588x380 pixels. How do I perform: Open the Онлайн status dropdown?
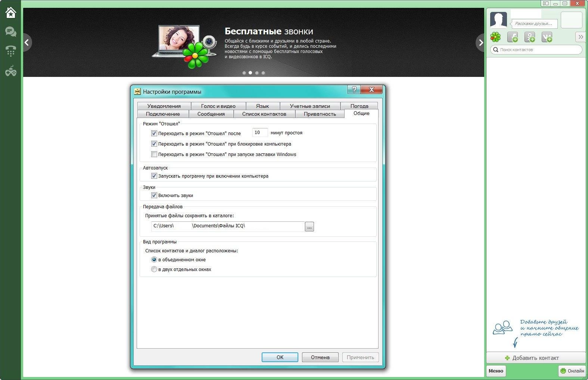tap(572, 371)
